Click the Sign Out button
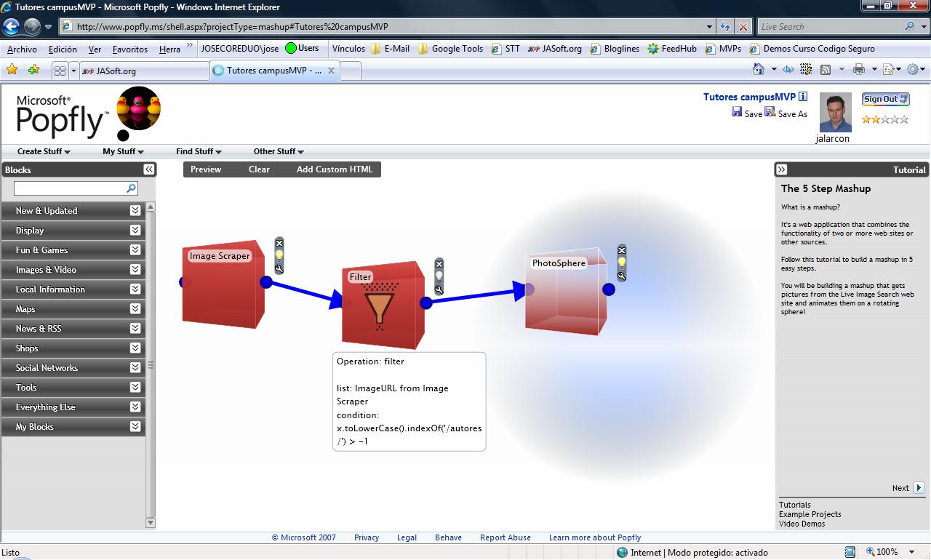 click(x=885, y=99)
